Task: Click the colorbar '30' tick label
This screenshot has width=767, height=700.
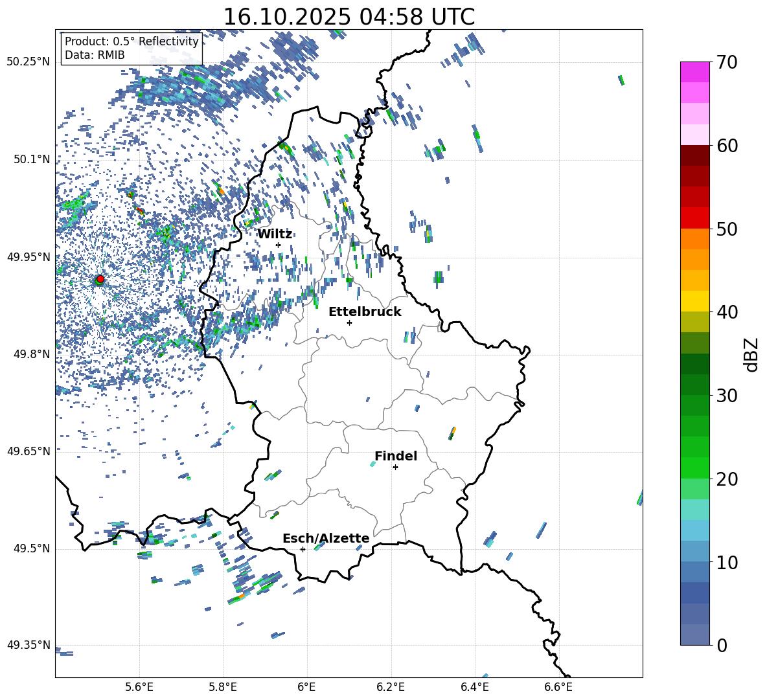Action: point(726,395)
